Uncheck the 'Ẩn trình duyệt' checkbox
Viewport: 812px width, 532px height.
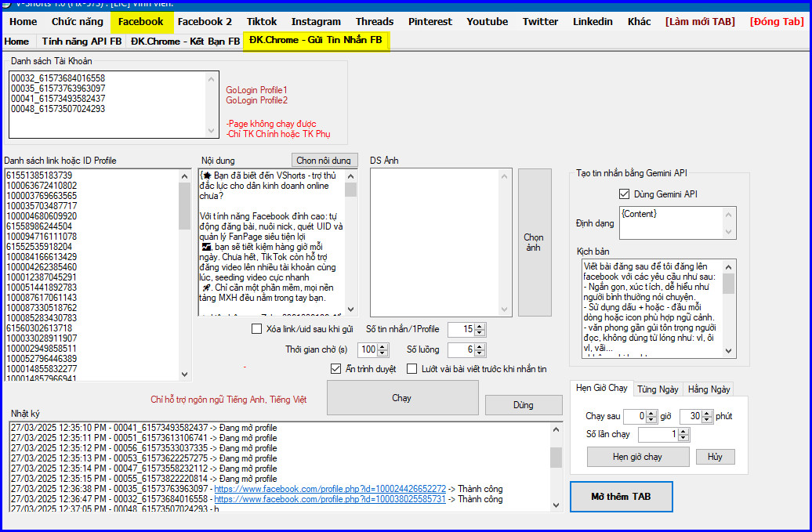point(336,368)
